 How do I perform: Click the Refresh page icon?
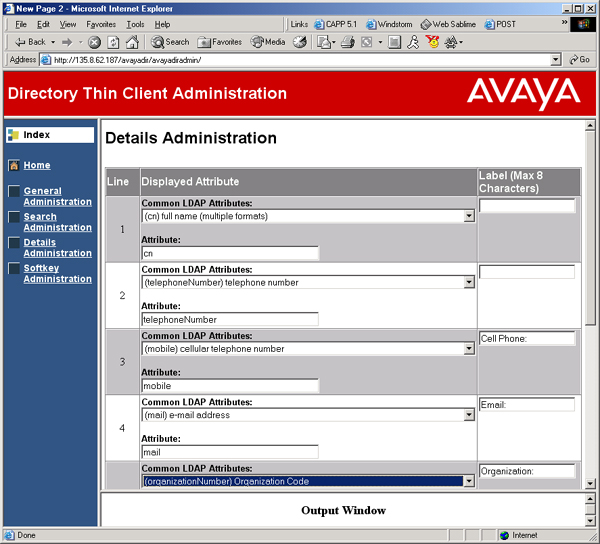pos(113,42)
